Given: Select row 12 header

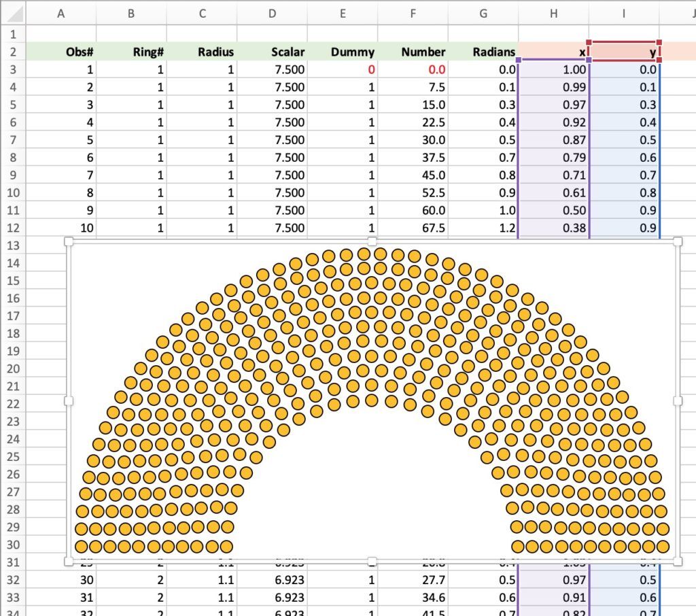Looking at the screenshot, I should click(x=14, y=228).
